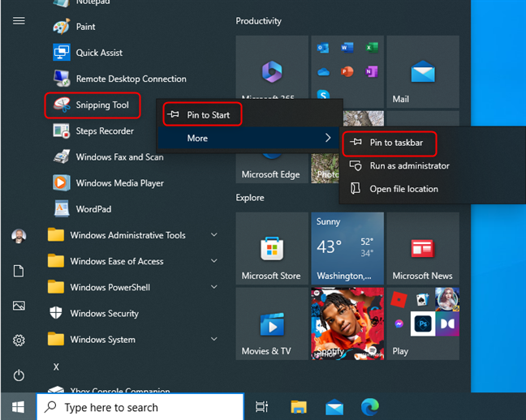
Task: Open Quick Assist app
Action: [99, 53]
